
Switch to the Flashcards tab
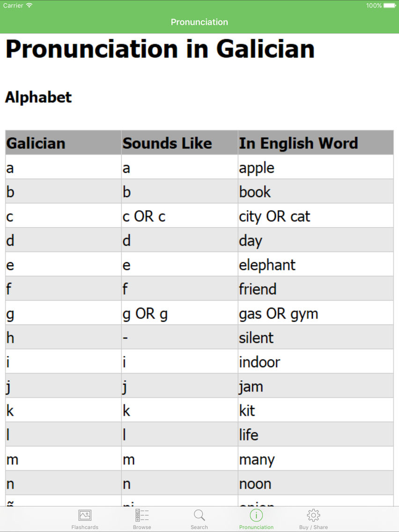pyautogui.click(x=85, y=517)
